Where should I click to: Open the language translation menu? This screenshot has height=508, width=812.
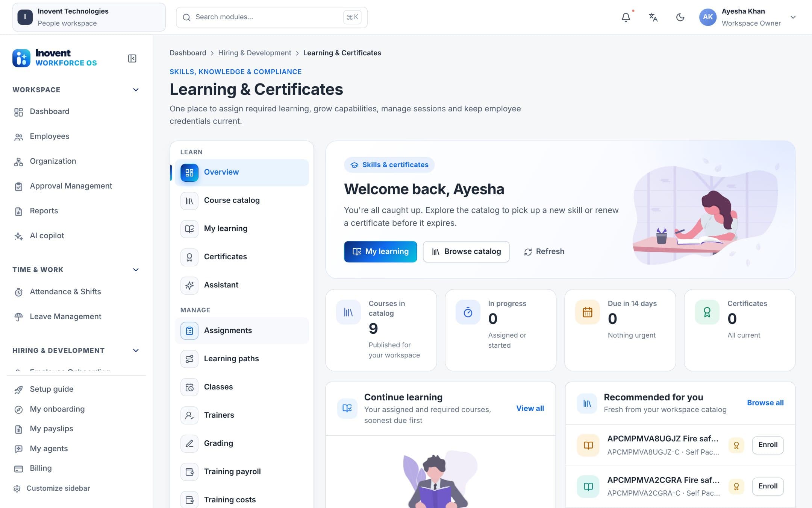[653, 17]
